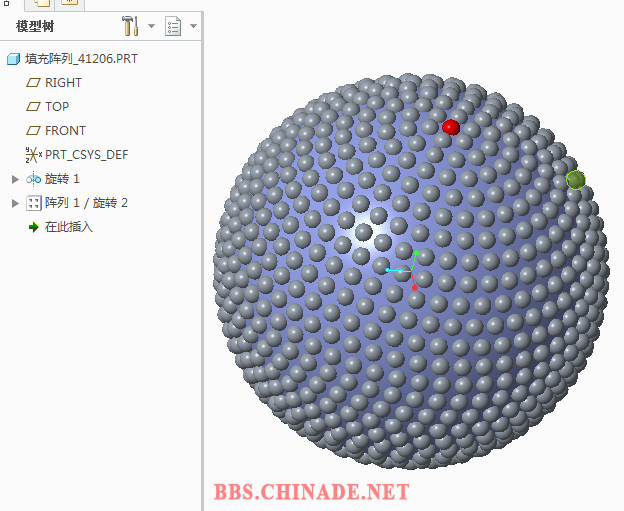624x511 pixels.
Task: Select the TOP datum plane
Action: [57, 107]
